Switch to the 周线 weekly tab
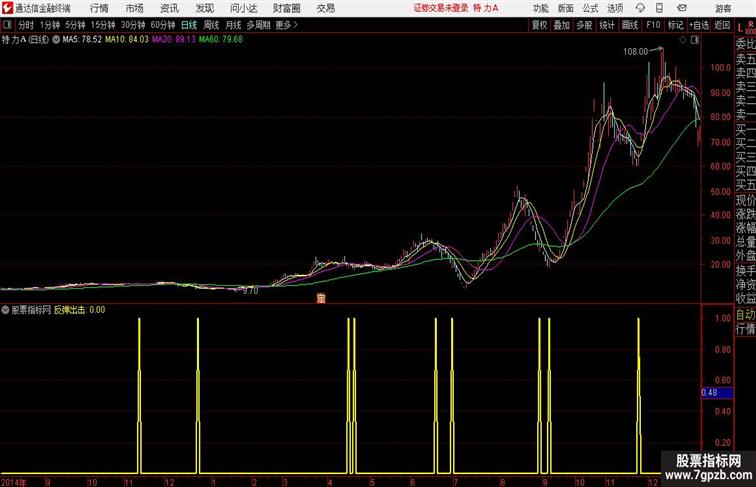The width and height of the screenshot is (756, 487). pos(211,25)
